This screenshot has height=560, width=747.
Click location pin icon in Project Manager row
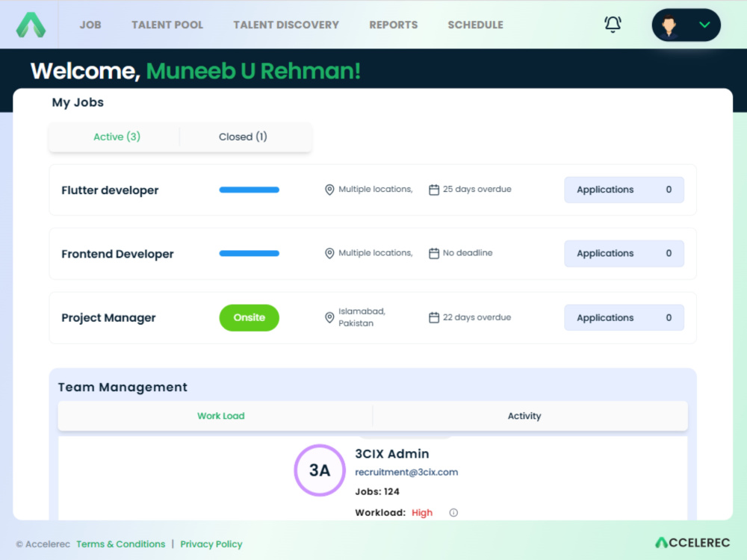(x=329, y=317)
